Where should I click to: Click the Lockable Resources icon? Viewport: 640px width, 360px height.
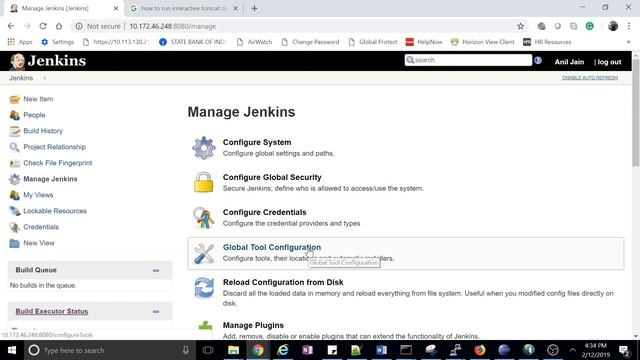15,211
